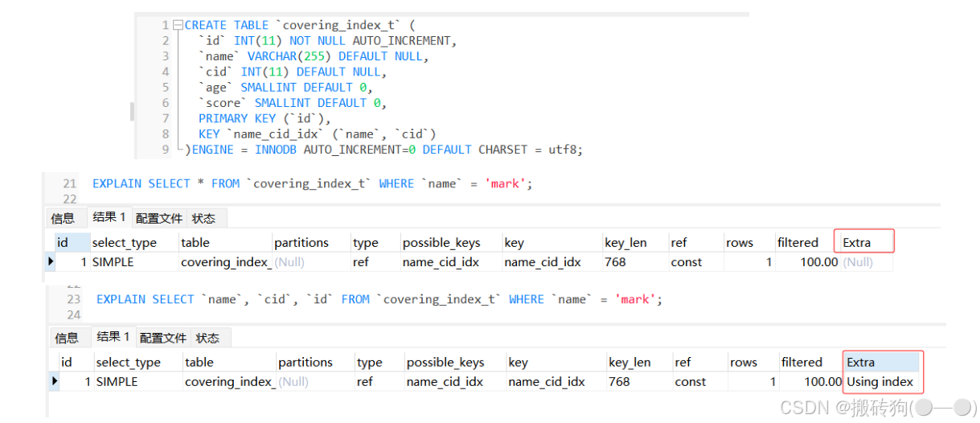Open the 配置文件 tab below the name, cid, id query

[x=162, y=338]
